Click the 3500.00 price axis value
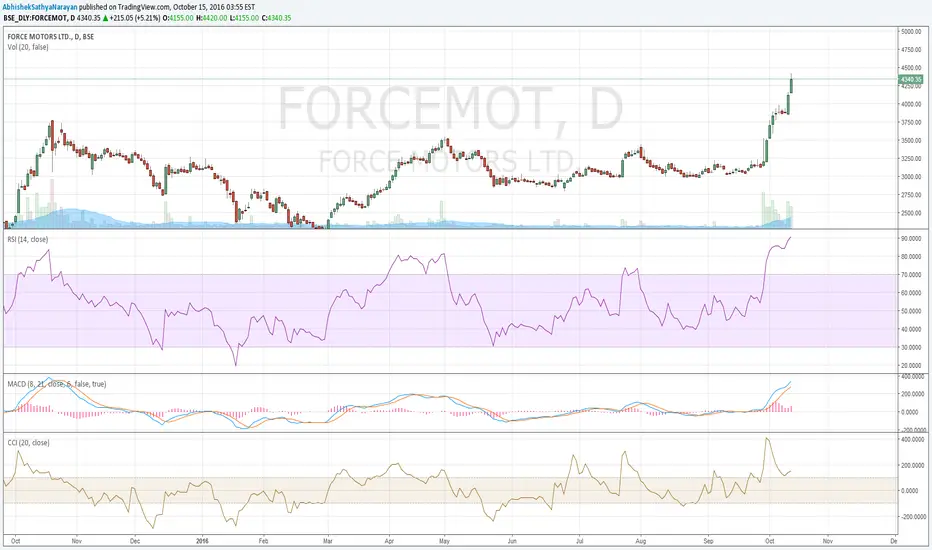932x550 pixels. click(x=911, y=140)
